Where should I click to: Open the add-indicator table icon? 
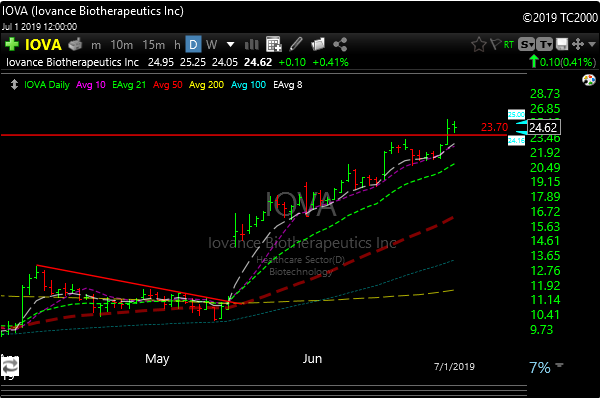tap(274, 44)
